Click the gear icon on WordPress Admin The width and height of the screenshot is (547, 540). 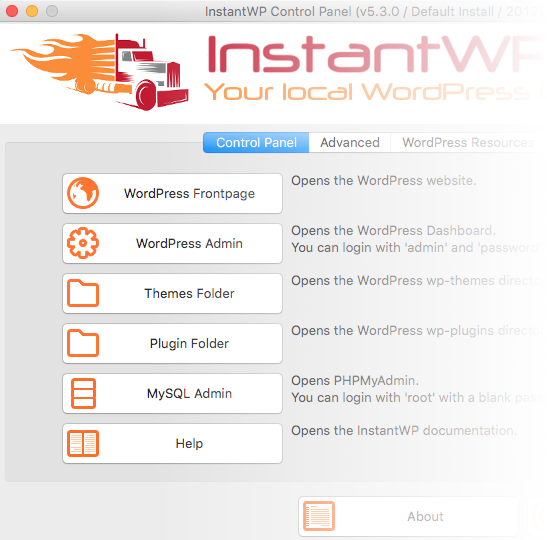click(x=83, y=243)
